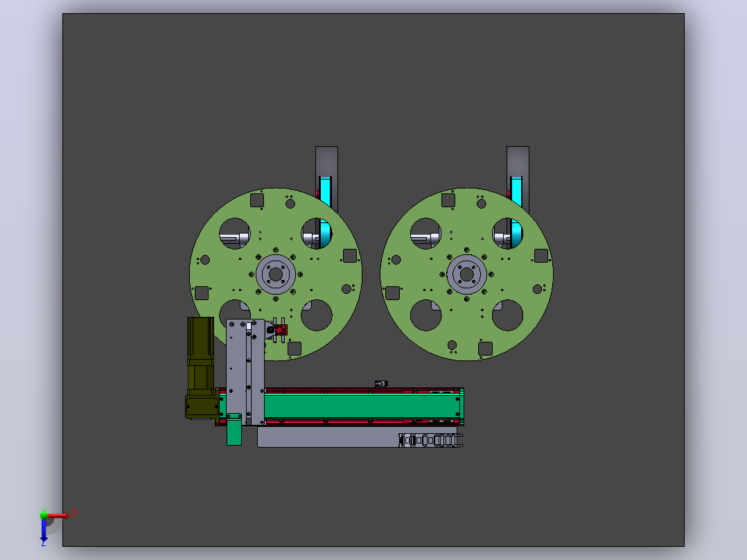This screenshot has height=560, width=747.
Task: Select the center hub of the right green disc
Action: (467, 274)
